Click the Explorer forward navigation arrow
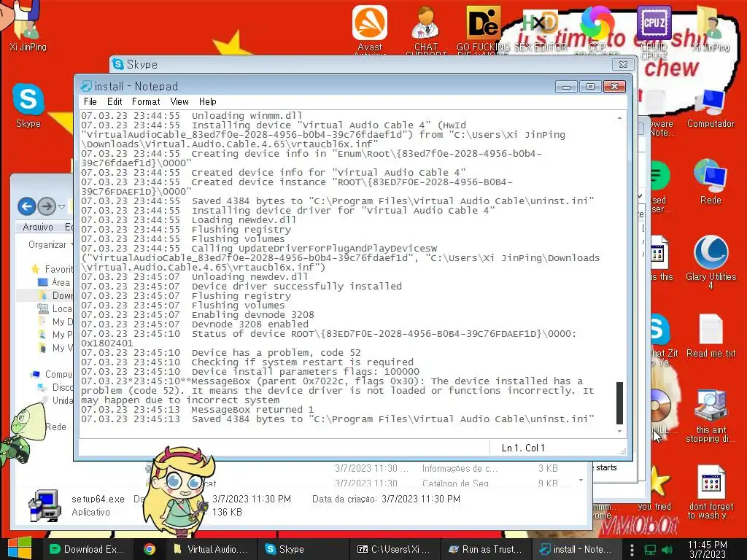 pyautogui.click(x=46, y=206)
